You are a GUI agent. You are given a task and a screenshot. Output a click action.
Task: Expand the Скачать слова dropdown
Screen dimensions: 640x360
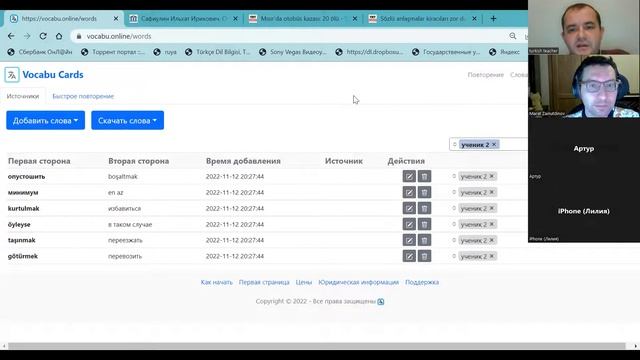(x=127, y=120)
